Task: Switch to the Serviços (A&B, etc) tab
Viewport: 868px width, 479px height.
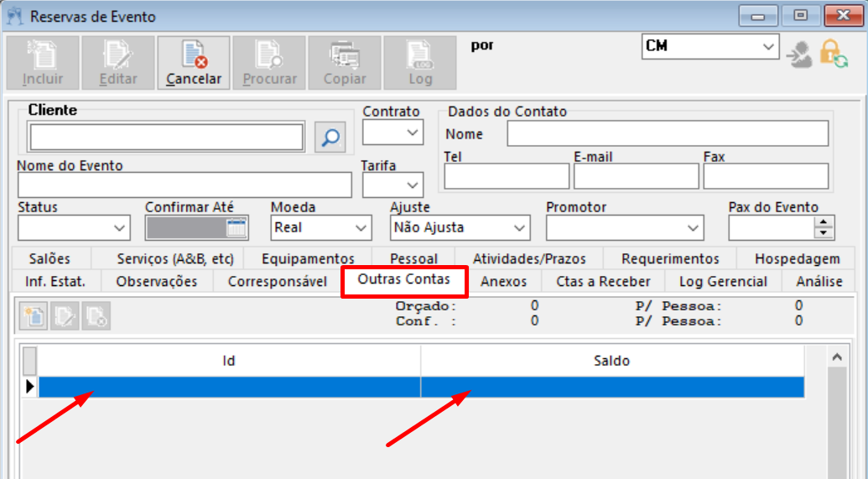Action: [175, 258]
